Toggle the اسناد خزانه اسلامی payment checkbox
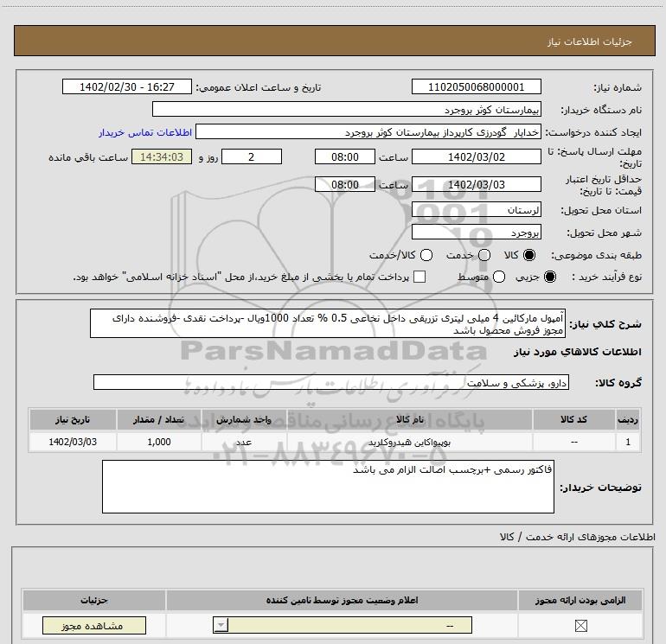This screenshot has width=666, height=644. tap(419, 277)
